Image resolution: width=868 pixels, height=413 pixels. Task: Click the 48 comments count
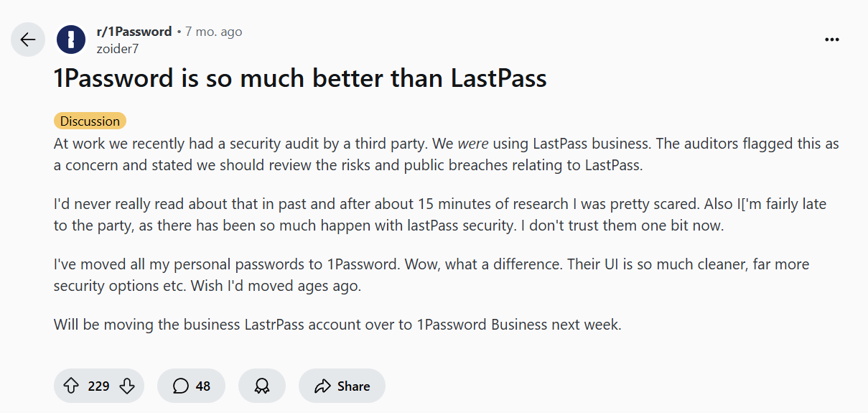(203, 386)
